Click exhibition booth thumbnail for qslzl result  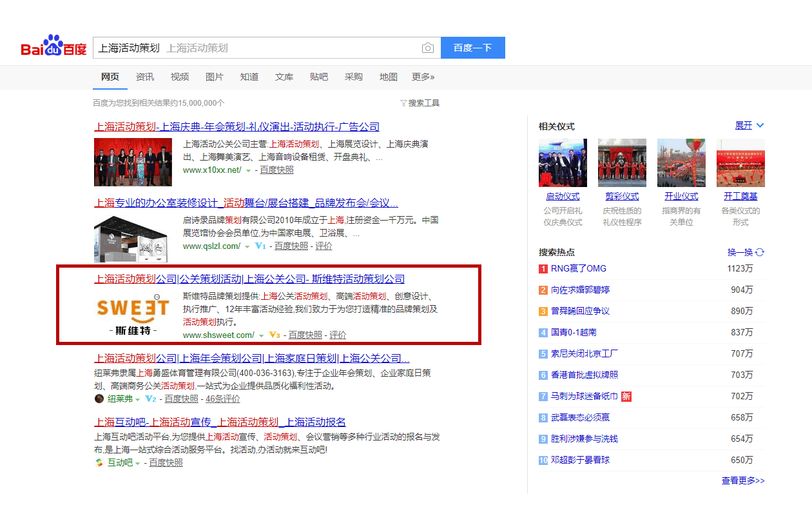pyautogui.click(x=133, y=239)
